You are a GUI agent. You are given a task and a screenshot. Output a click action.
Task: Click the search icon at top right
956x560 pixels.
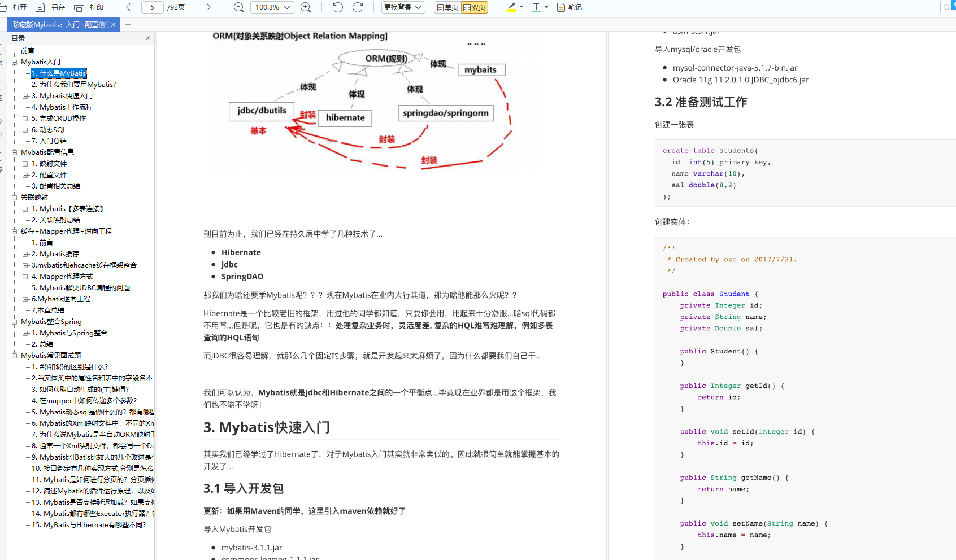[x=947, y=7]
